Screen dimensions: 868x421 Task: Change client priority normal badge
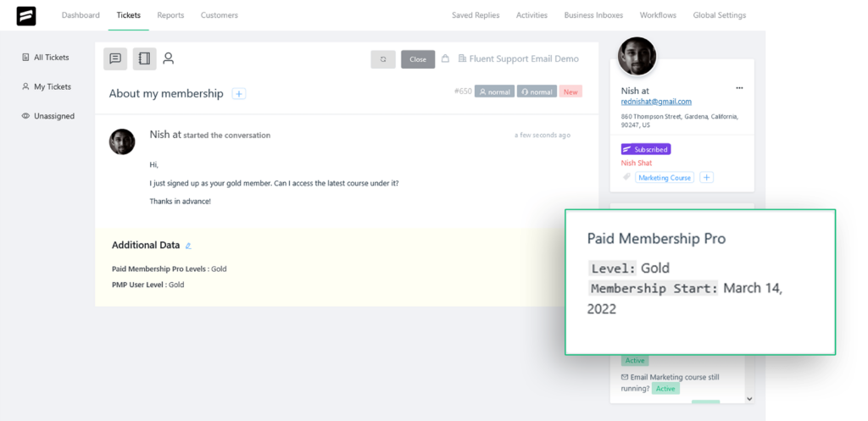coord(494,91)
